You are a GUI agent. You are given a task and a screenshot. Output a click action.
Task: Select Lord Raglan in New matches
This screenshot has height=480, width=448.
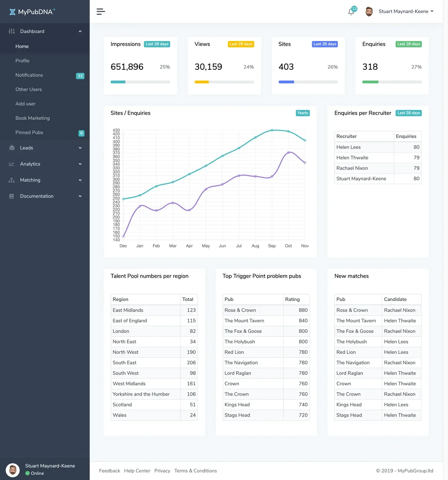click(378, 373)
